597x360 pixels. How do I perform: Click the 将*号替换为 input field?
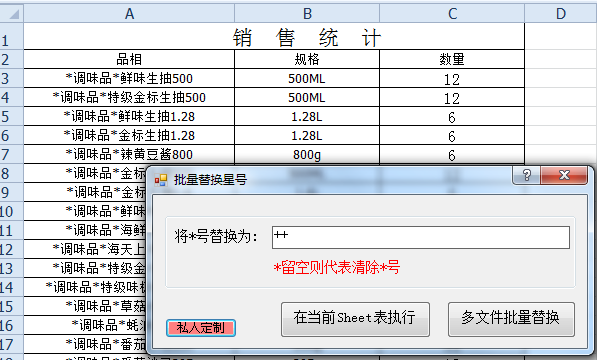click(x=421, y=237)
